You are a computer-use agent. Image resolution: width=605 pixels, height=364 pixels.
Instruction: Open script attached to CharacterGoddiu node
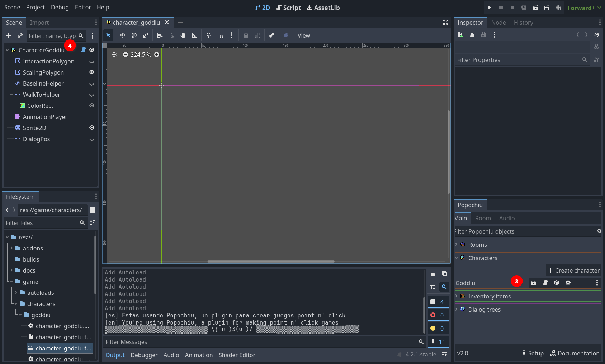pos(83,50)
